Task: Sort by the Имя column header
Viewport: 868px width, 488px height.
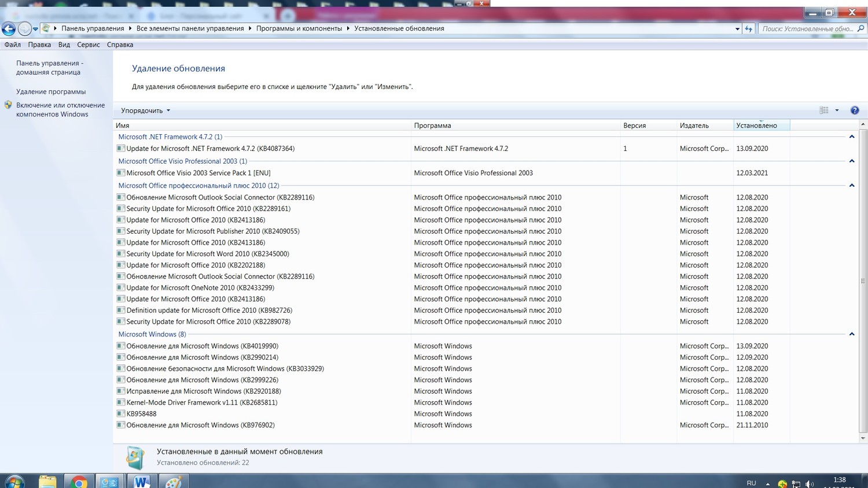Action: tap(262, 125)
